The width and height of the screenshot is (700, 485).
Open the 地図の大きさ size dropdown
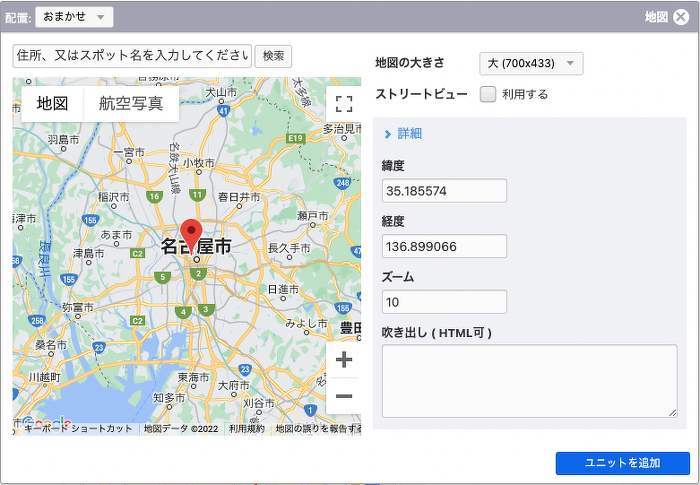pyautogui.click(x=531, y=64)
